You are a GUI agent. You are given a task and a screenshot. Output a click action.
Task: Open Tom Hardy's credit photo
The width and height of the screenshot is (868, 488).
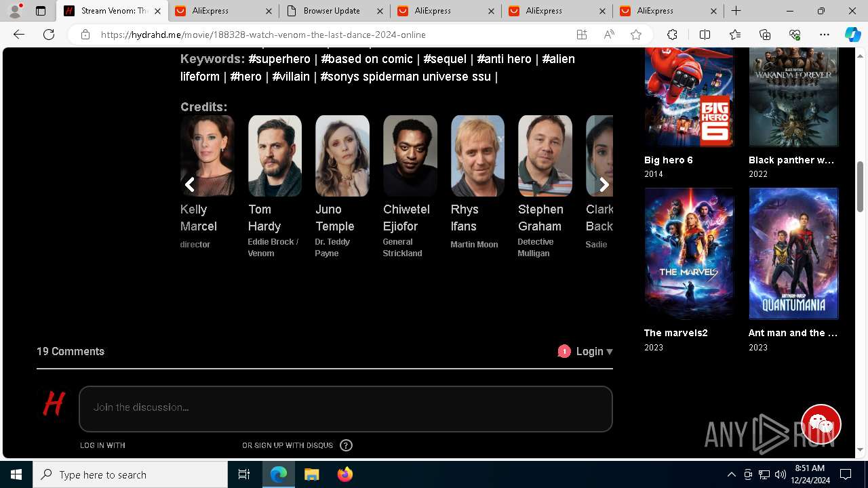(x=275, y=156)
